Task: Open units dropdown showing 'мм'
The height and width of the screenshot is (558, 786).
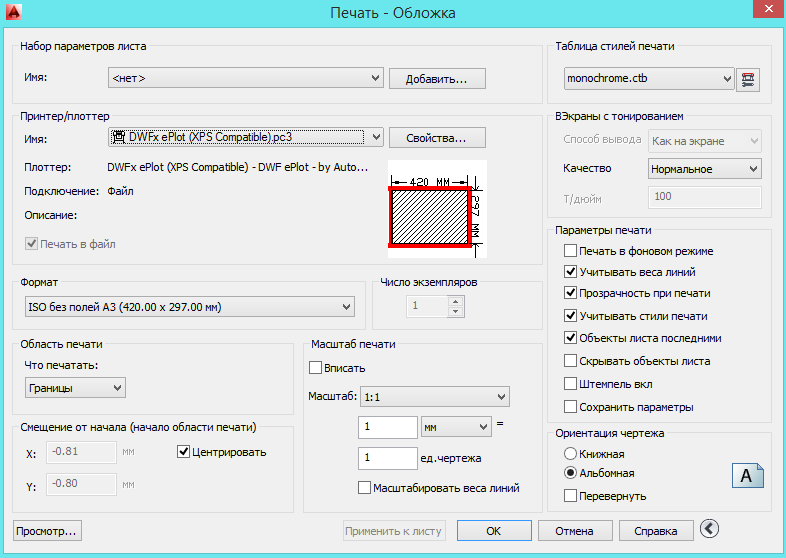Action: pos(456,427)
